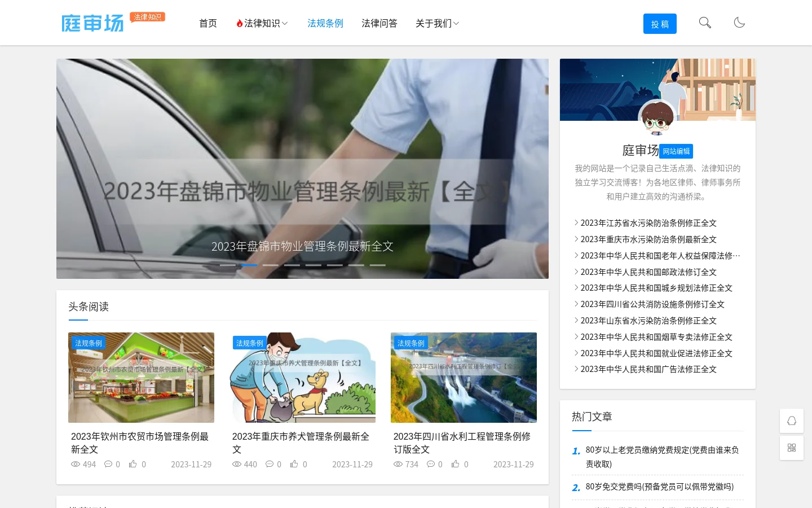Toggle dark mode with the moon icon
Viewport: 812px width, 508px height.
pyautogui.click(x=739, y=23)
